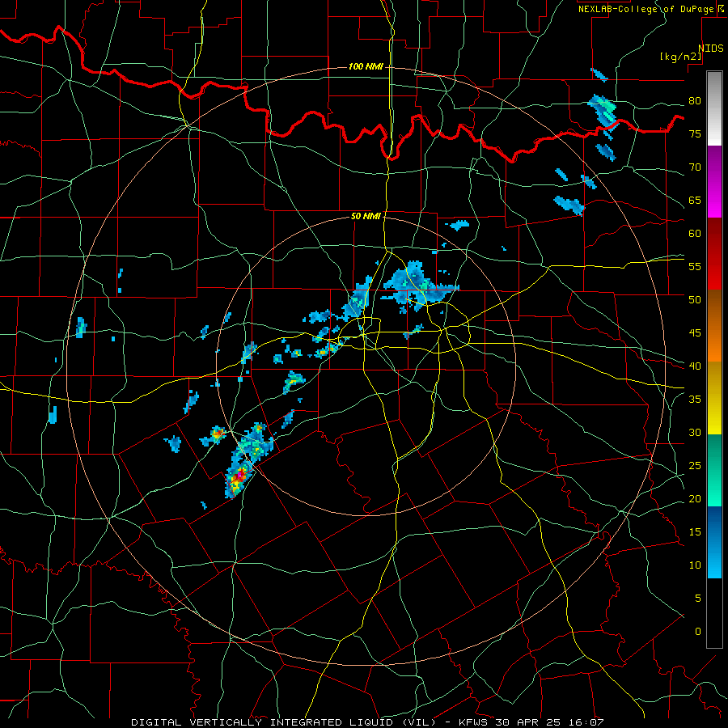Click the [kg/m2] units label
Image resolution: width=728 pixels, height=728 pixels.
680,57
